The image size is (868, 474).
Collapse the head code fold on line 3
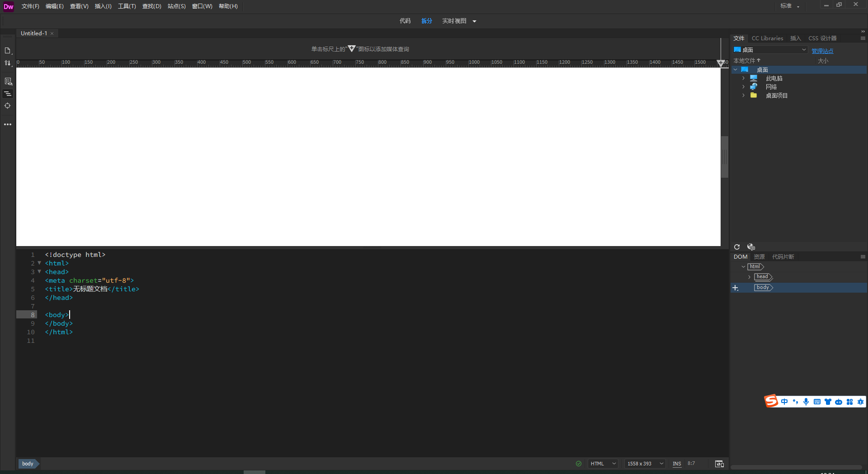point(39,271)
